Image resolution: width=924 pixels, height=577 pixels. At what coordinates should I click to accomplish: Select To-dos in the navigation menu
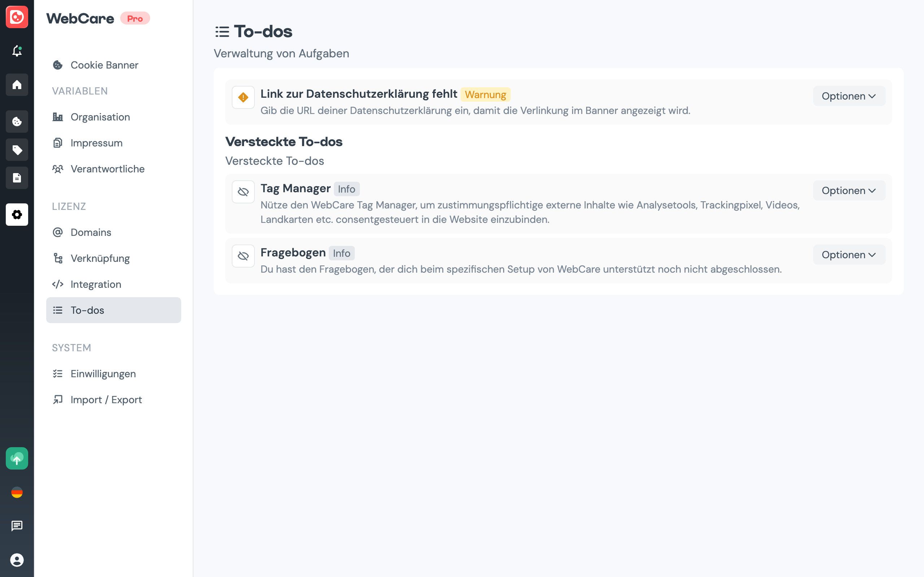point(87,310)
